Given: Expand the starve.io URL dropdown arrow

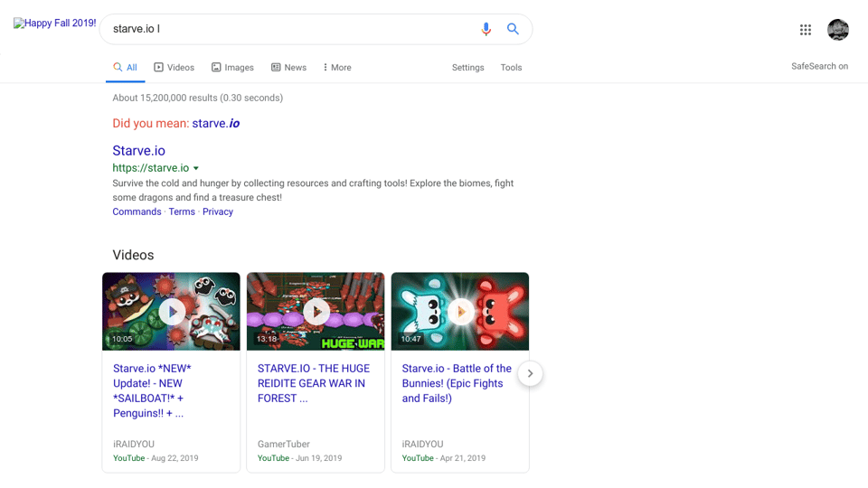Looking at the screenshot, I should point(196,168).
